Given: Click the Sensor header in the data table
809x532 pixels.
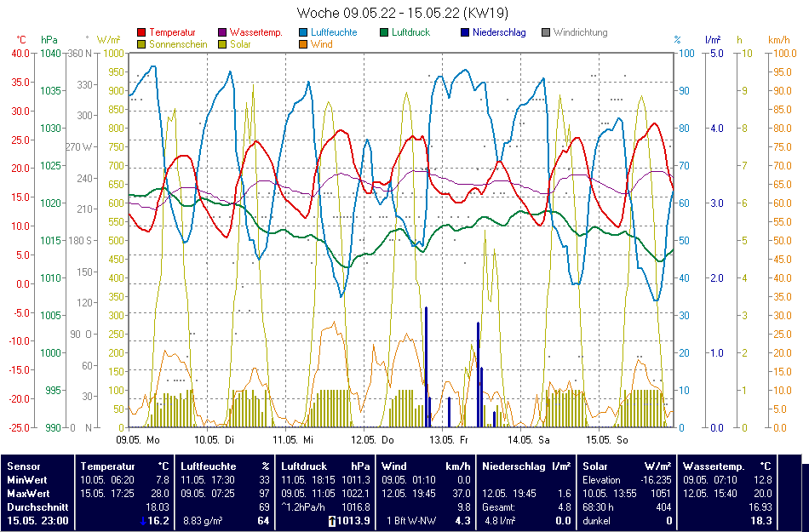Looking at the screenshot, I should tap(23, 466).
